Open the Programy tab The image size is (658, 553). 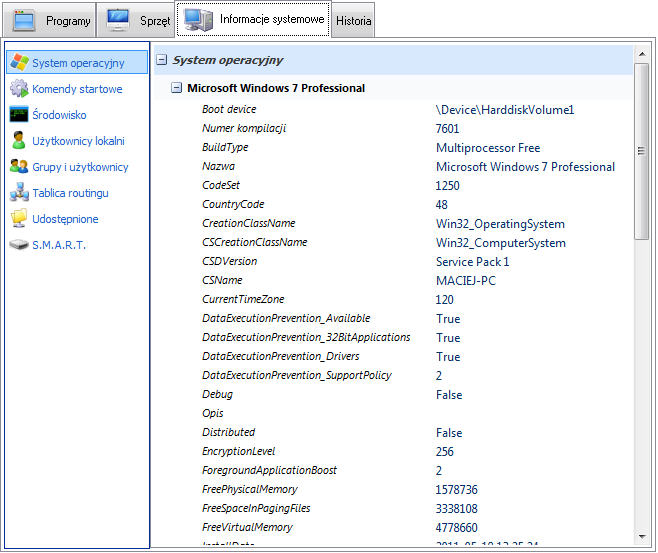tap(49, 20)
